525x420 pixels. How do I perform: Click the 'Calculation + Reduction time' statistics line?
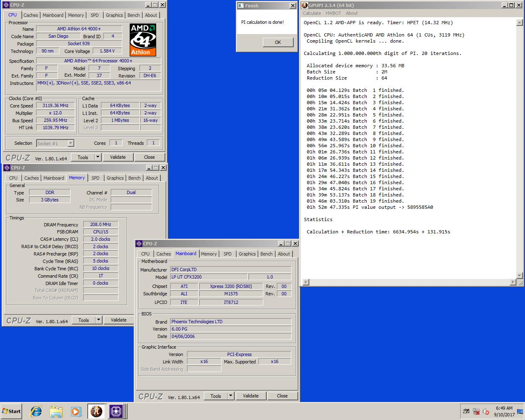tap(378, 232)
